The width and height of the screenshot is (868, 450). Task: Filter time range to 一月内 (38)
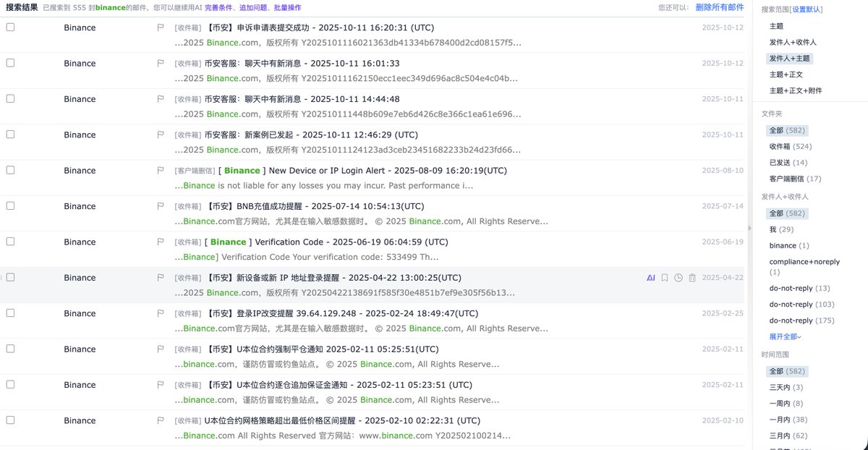point(788,420)
